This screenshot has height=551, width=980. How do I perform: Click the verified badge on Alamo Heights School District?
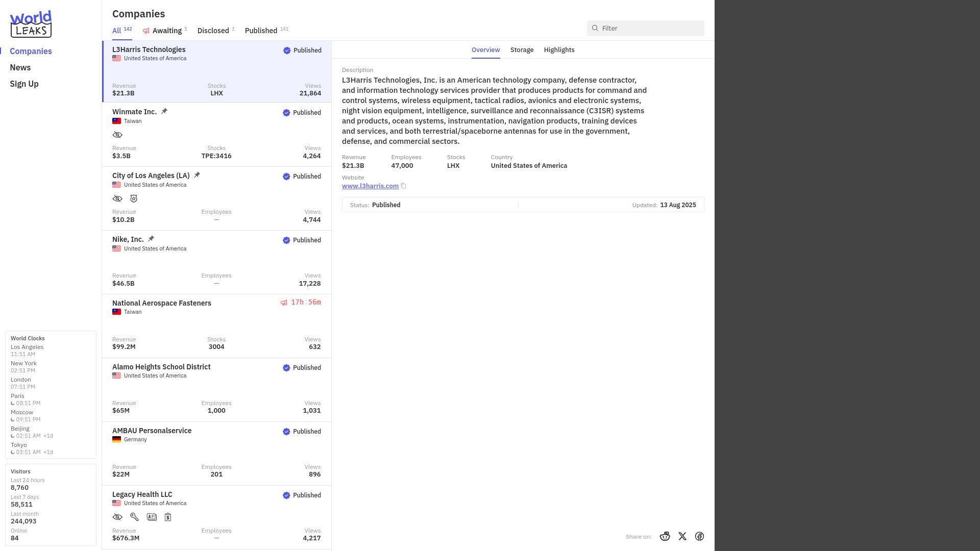pyautogui.click(x=286, y=368)
